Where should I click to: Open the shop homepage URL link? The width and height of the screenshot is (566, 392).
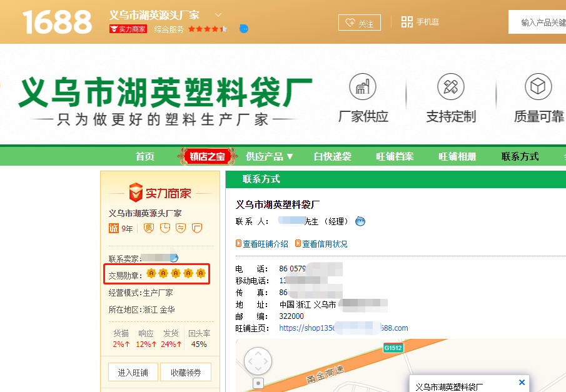tap(343, 328)
